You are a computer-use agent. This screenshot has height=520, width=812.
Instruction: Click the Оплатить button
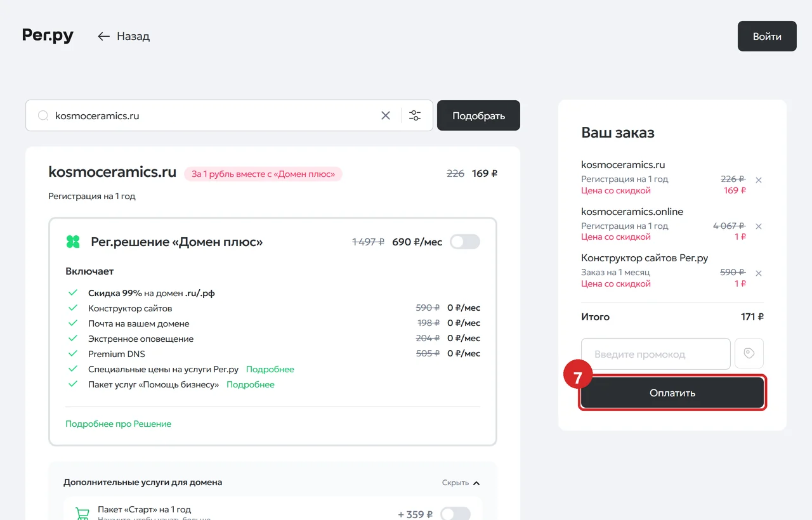pyautogui.click(x=672, y=393)
